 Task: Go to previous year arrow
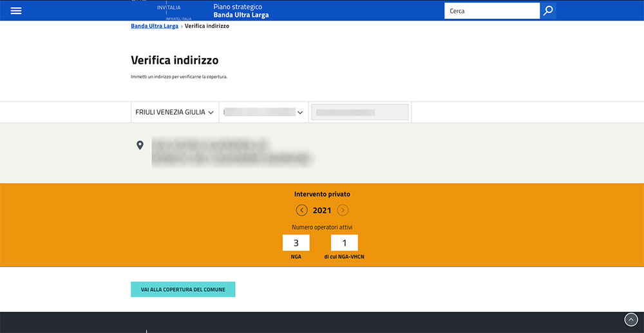pyautogui.click(x=301, y=210)
